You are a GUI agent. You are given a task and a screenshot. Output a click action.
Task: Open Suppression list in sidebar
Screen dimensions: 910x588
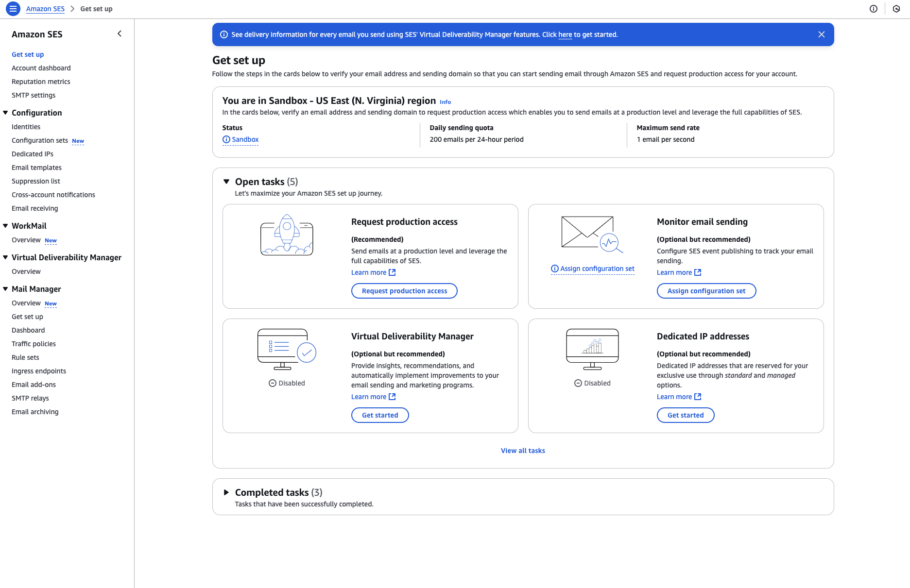36,181
